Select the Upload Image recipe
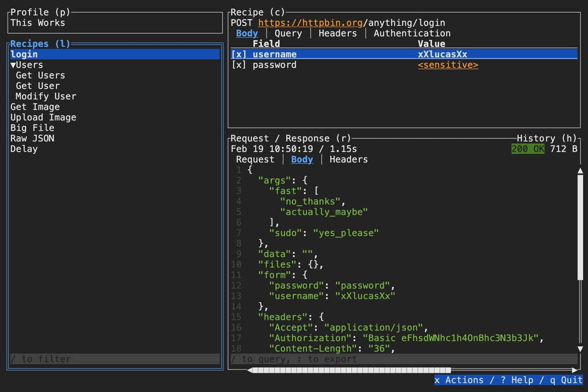 [43, 117]
